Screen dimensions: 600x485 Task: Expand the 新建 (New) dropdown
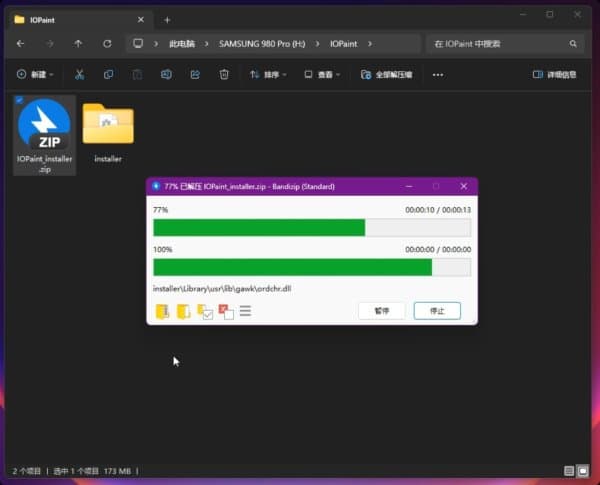[36, 74]
